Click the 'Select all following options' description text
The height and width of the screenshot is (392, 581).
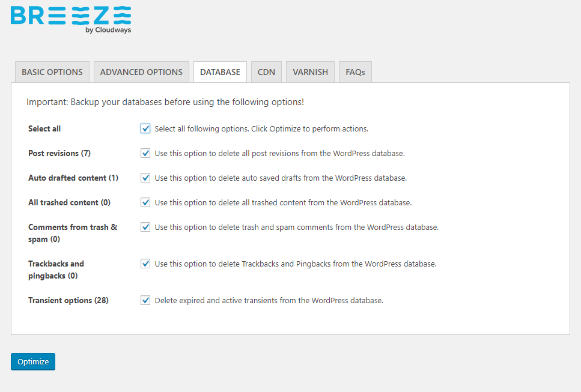(261, 128)
